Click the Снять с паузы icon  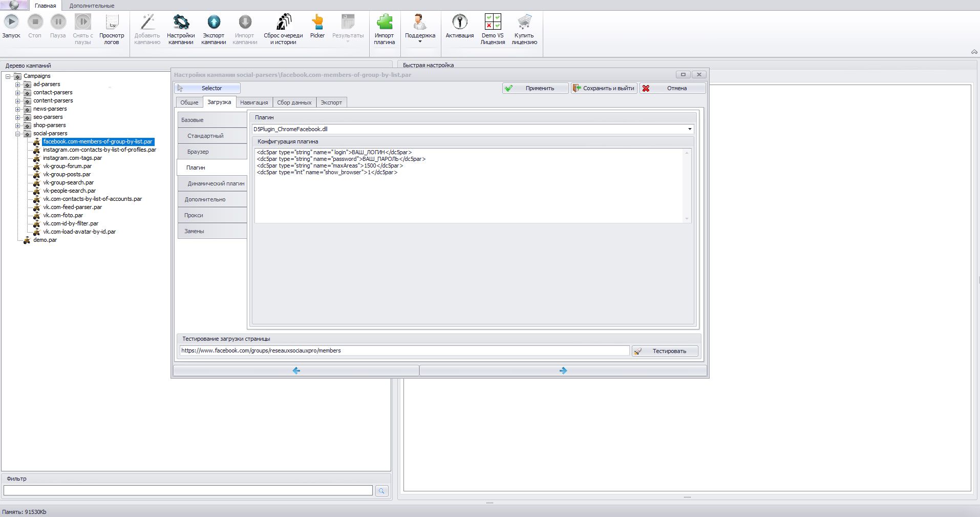click(82, 22)
